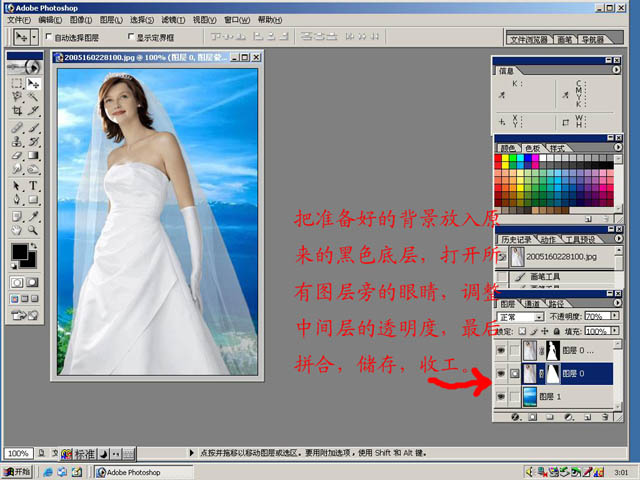Click Adobe Photoshop taskbar button
The width and height of the screenshot is (640, 480).
coord(144,472)
